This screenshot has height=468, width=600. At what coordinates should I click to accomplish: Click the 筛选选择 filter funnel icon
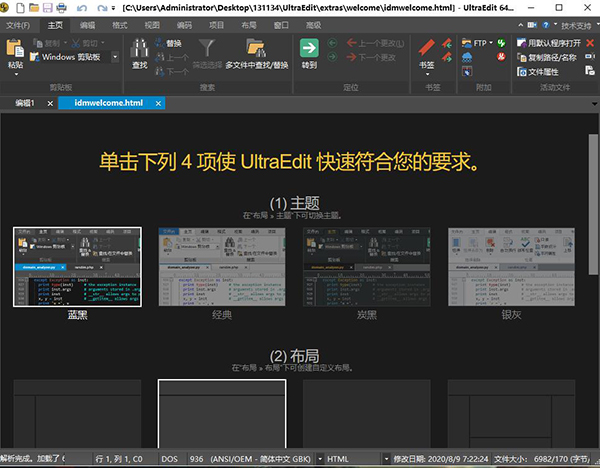click(207, 49)
